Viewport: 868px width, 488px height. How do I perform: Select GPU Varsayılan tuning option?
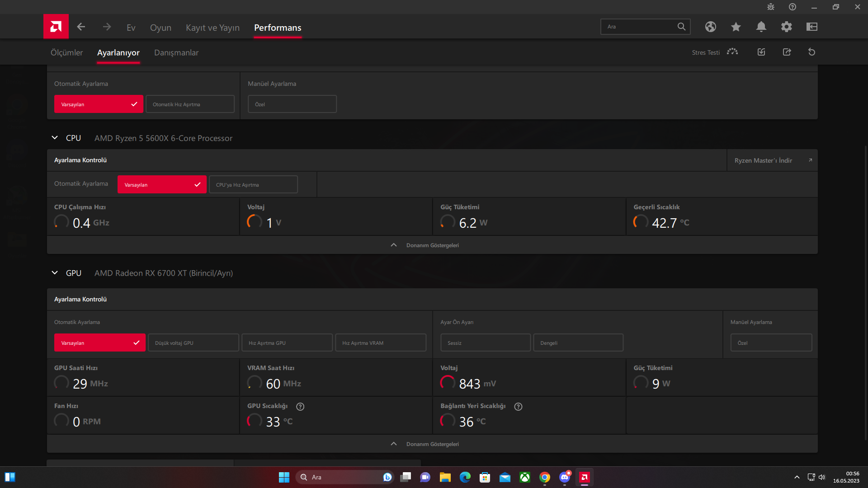(x=100, y=343)
